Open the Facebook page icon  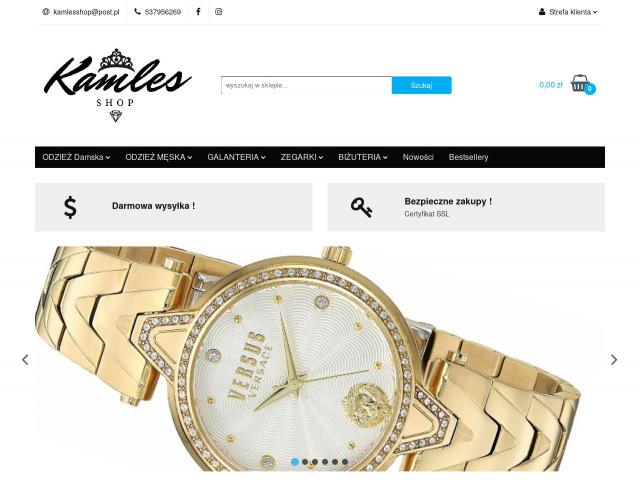pos(198,12)
